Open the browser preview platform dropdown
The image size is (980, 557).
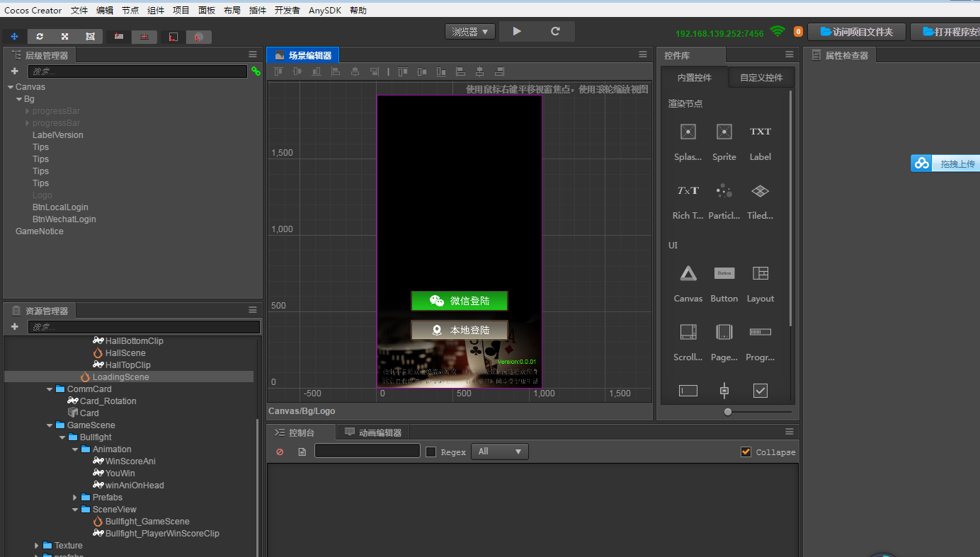[470, 32]
